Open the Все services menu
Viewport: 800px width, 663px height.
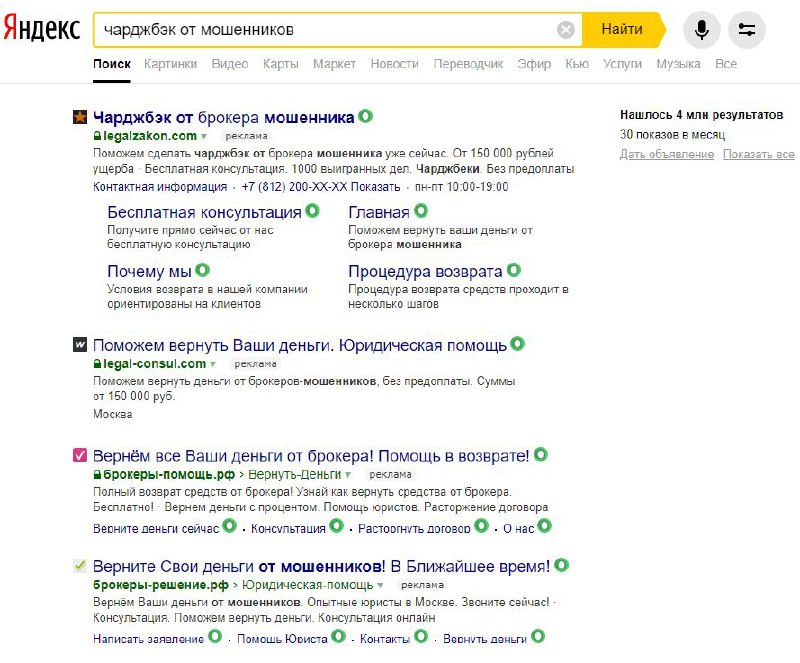pyautogui.click(x=726, y=64)
